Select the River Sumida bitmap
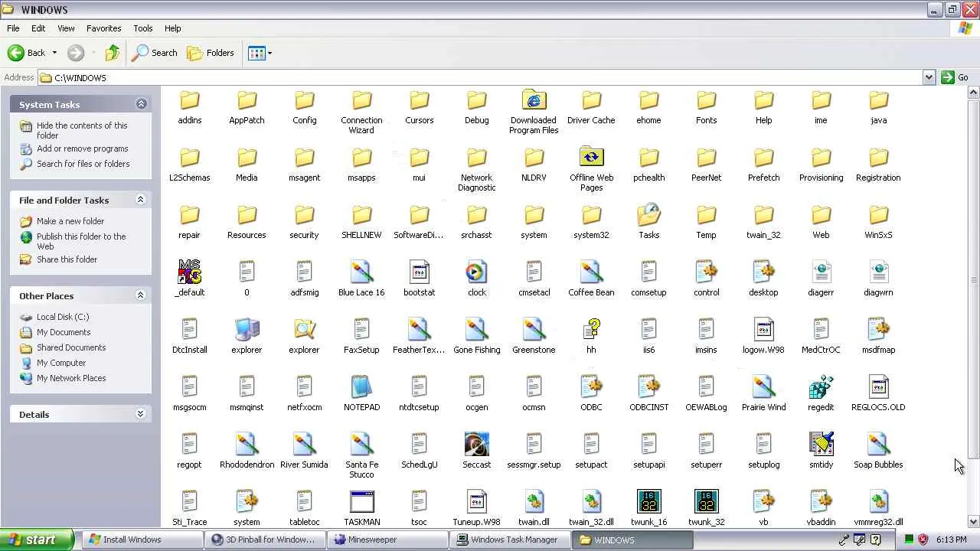This screenshot has width=980, height=551. tap(304, 445)
